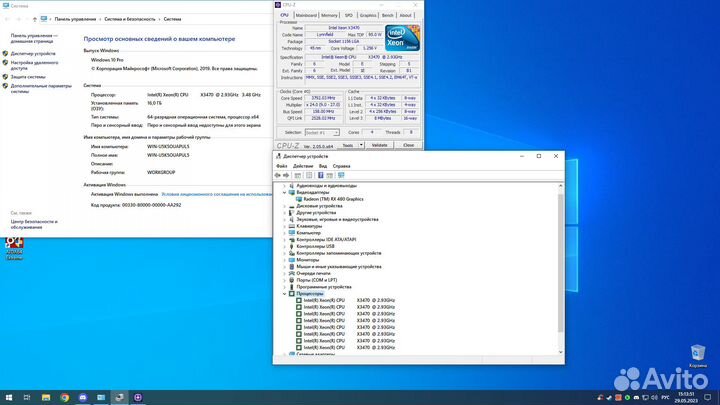720x405 pixels.
Task: Expand the Дисковые устройства node
Action: coord(285,206)
